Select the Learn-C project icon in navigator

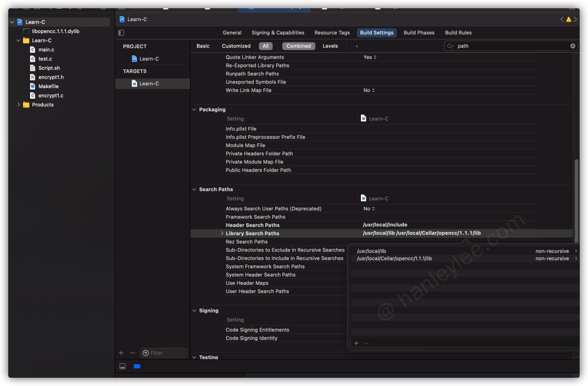[x=20, y=22]
